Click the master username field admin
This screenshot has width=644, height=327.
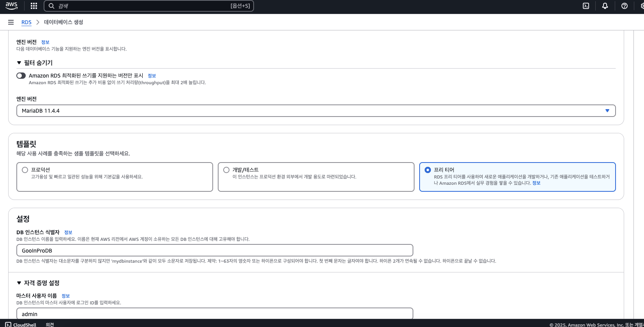(215, 313)
